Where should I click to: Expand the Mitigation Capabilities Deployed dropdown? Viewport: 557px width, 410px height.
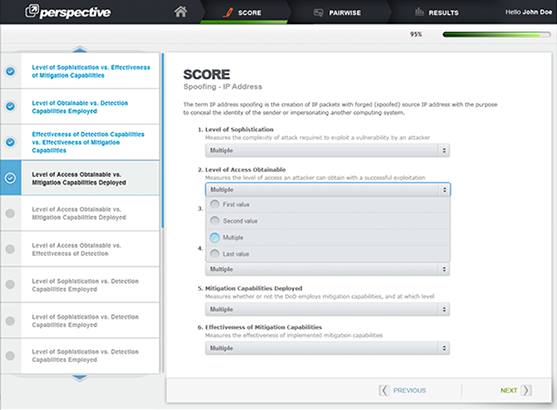pos(327,309)
